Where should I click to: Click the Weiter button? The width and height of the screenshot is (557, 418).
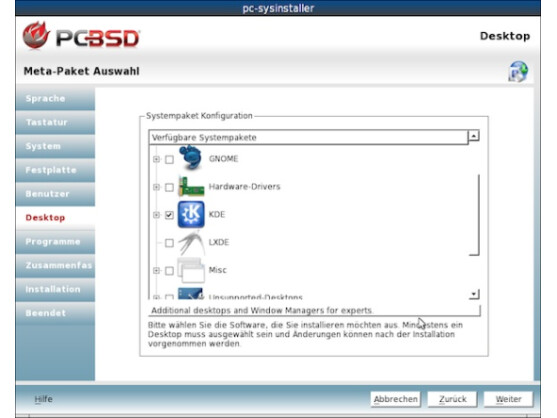508,399
